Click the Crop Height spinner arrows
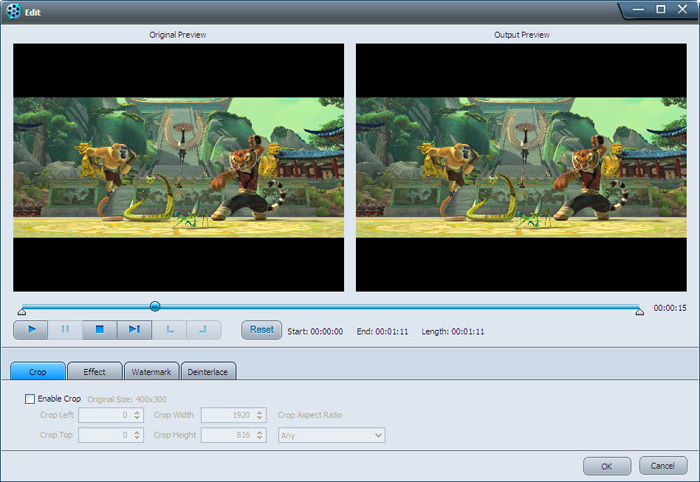 click(260, 435)
